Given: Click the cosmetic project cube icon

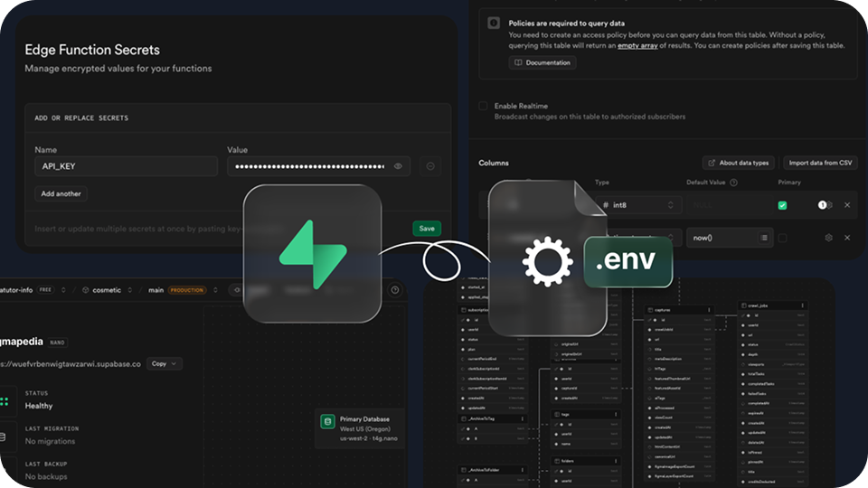Looking at the screenshot, I should click(x=85, y=290).
